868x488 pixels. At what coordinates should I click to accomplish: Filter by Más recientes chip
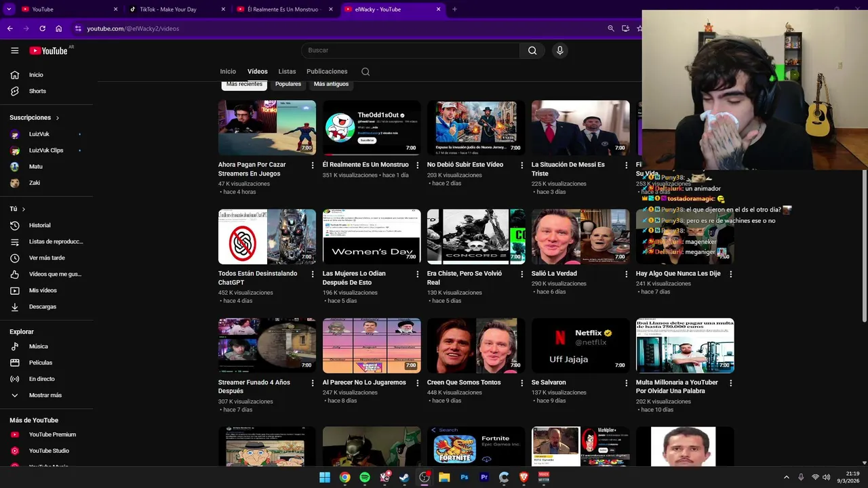pyautogui.click(x=244, y=85)
